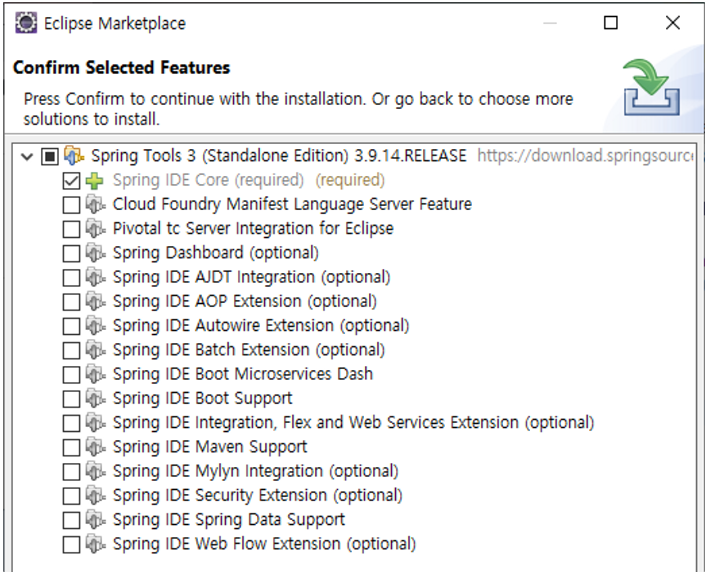Click the Integration, Flex and Web Services icon
707x577 pixels.
pyautogui.click(x=95, y=423)
